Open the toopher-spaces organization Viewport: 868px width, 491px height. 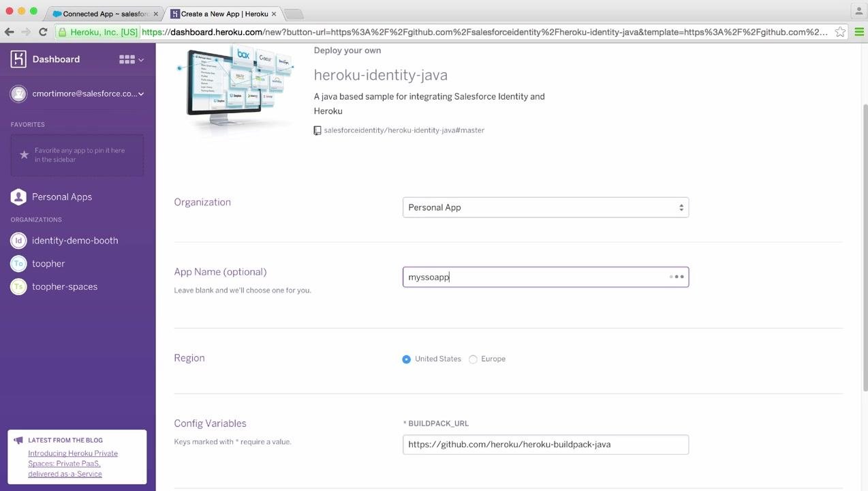click(x=65, y=287)
